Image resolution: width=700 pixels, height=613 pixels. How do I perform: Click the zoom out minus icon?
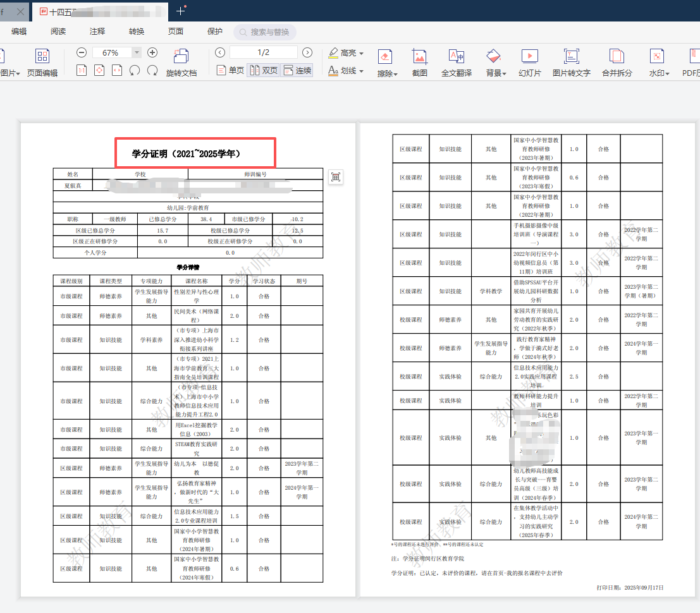(81, 52)
